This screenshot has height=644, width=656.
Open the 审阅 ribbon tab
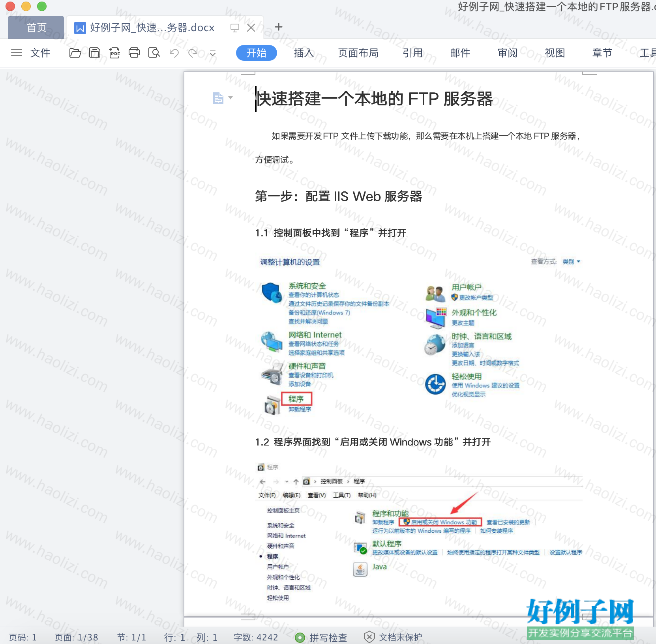point(508,53)
